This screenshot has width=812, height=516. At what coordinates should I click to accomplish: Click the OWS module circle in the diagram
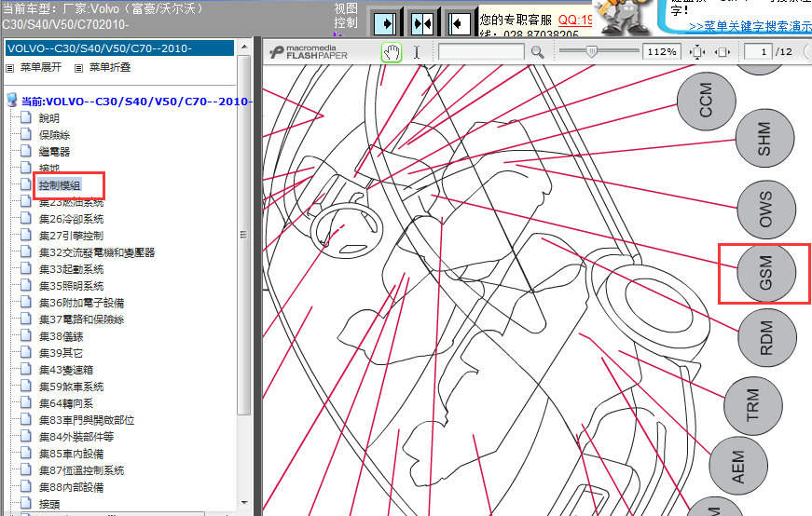766,209
